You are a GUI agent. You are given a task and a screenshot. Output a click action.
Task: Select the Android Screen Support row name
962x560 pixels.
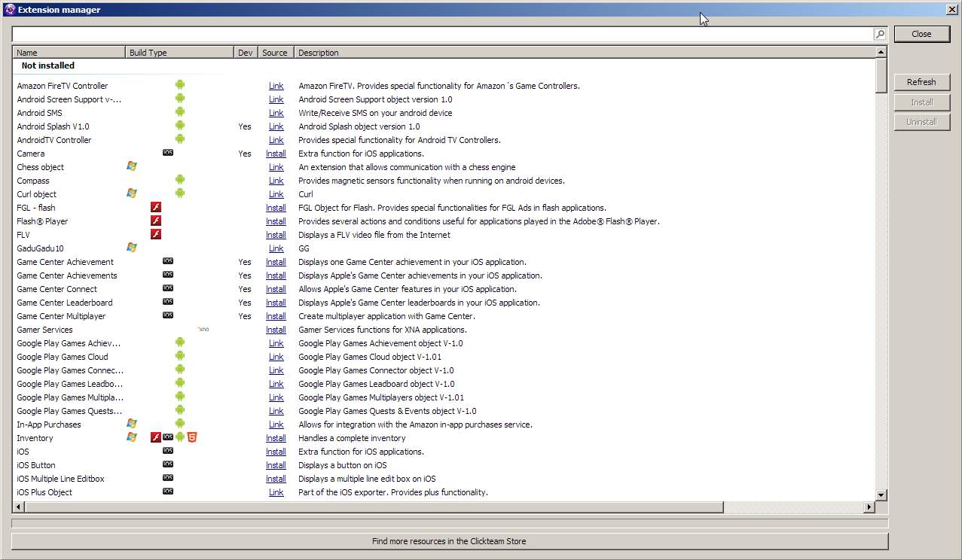pyautogui.click(x=69, y=99)
